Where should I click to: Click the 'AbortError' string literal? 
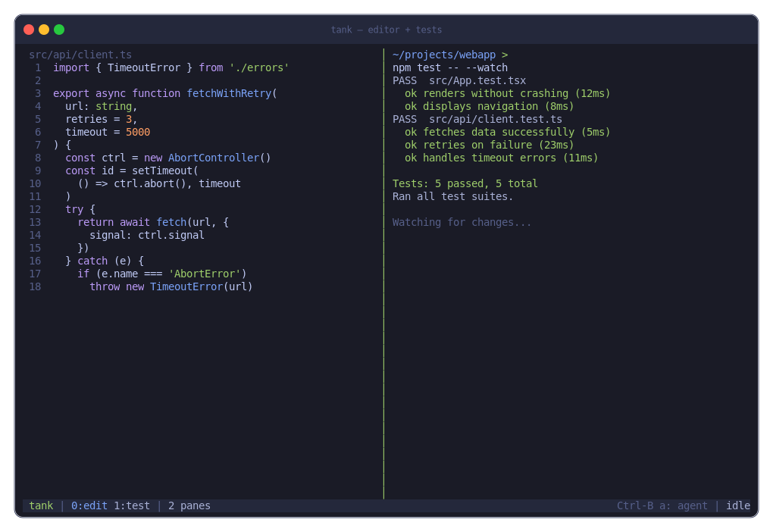[x=205, y=274]
